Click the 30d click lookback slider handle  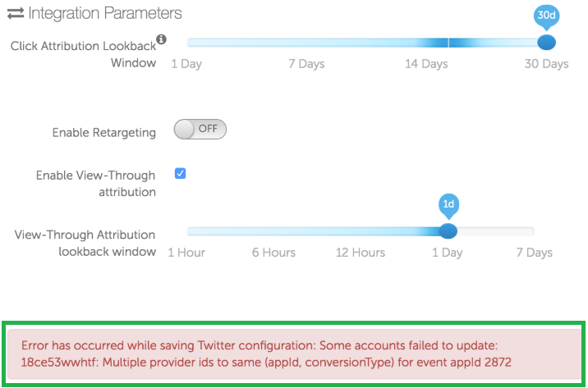coord(545,42)
